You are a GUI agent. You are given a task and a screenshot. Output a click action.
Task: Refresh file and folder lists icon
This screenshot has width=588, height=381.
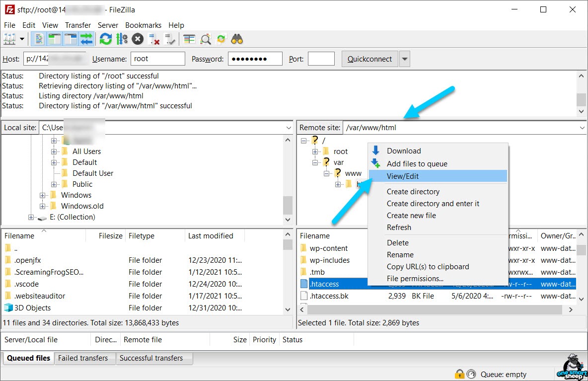106,39
